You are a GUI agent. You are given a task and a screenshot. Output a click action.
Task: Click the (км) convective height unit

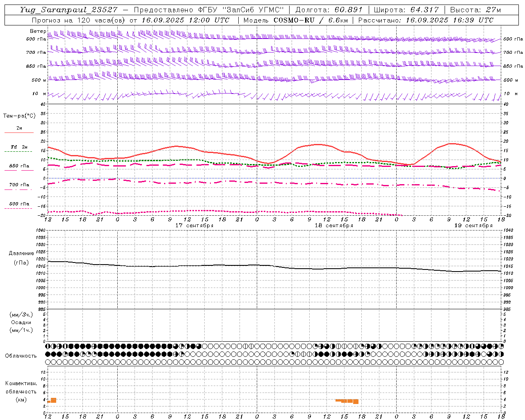(21, 399)
